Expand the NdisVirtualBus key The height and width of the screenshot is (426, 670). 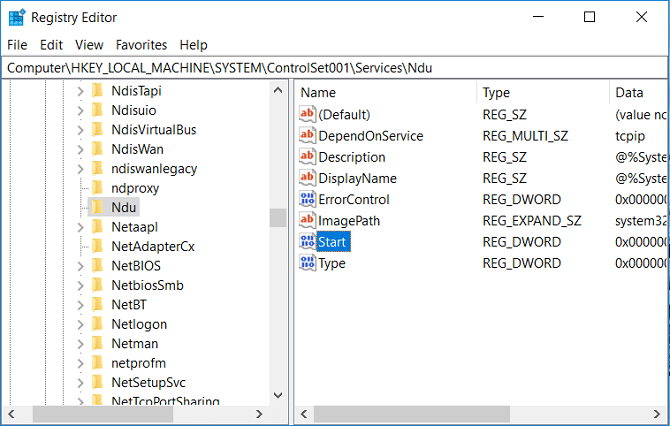[80, 130]
